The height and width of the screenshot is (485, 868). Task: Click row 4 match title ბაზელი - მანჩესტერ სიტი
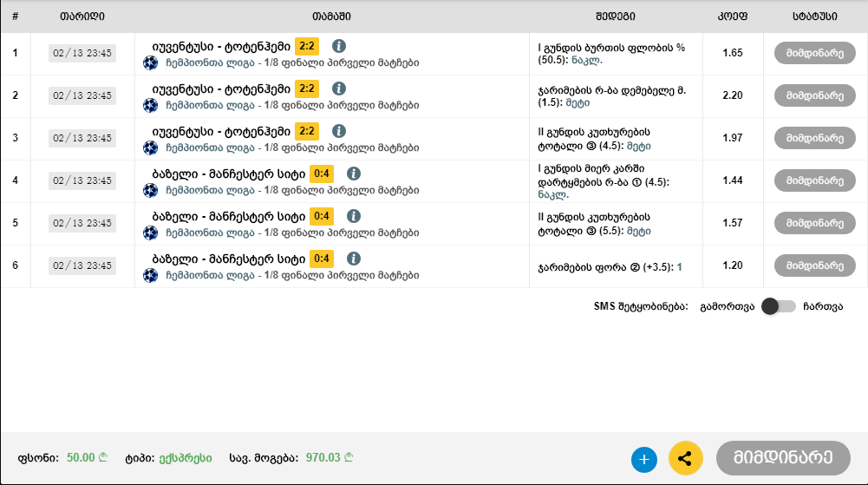[229, 174]
